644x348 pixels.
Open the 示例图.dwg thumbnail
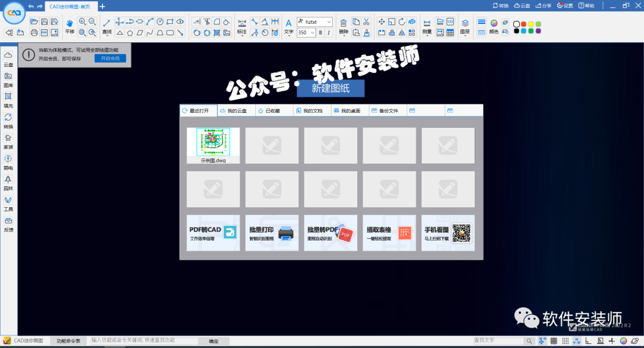tap(213, 145)
